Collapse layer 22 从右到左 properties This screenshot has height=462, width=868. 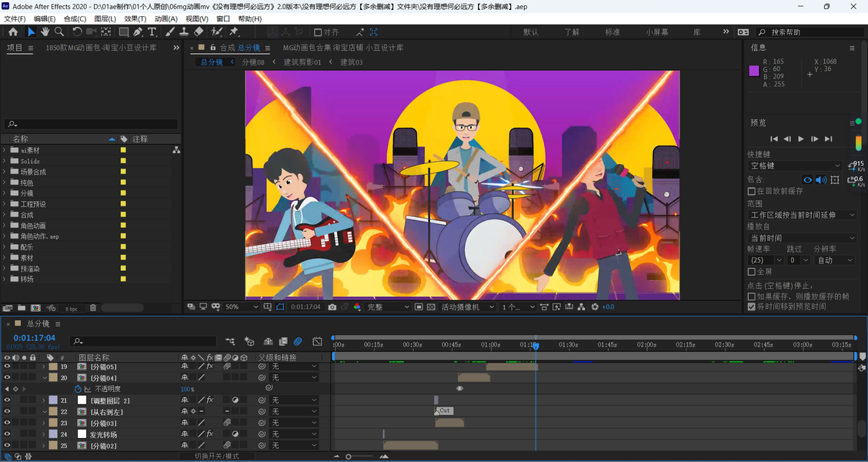(44, 412)
